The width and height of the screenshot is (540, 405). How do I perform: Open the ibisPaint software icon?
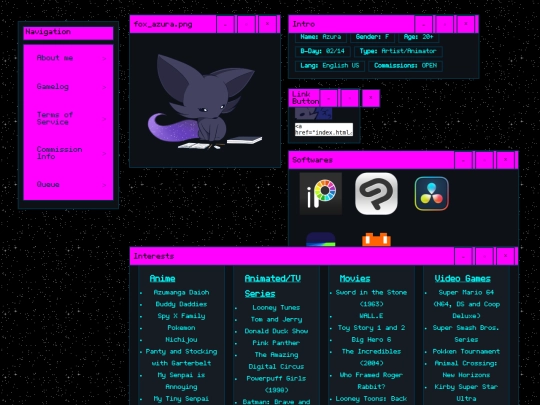pos(321,194)
